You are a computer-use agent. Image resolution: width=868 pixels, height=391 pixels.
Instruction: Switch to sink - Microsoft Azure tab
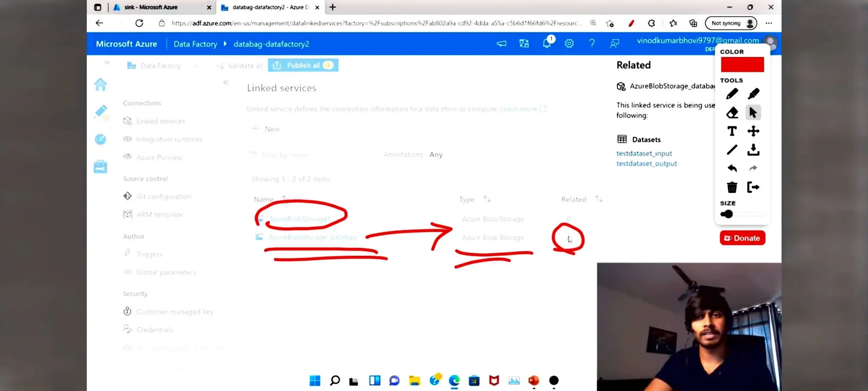[x=161, y=7]
